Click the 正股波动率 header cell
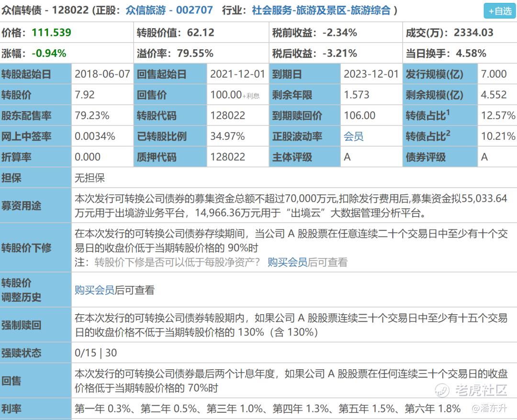The width and height of the screenshot is (517, 420). (x=305, y=136)
